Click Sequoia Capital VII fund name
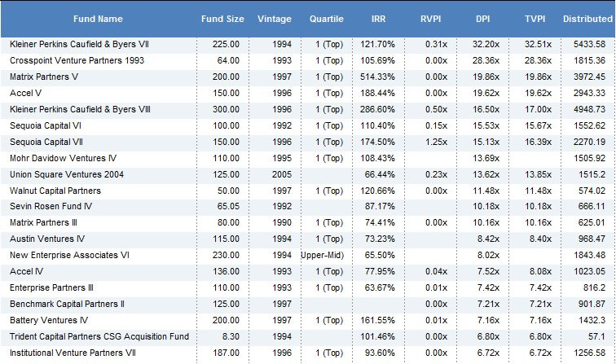The height and width of the screenshot is (364, 616). (x=46, y=143)
